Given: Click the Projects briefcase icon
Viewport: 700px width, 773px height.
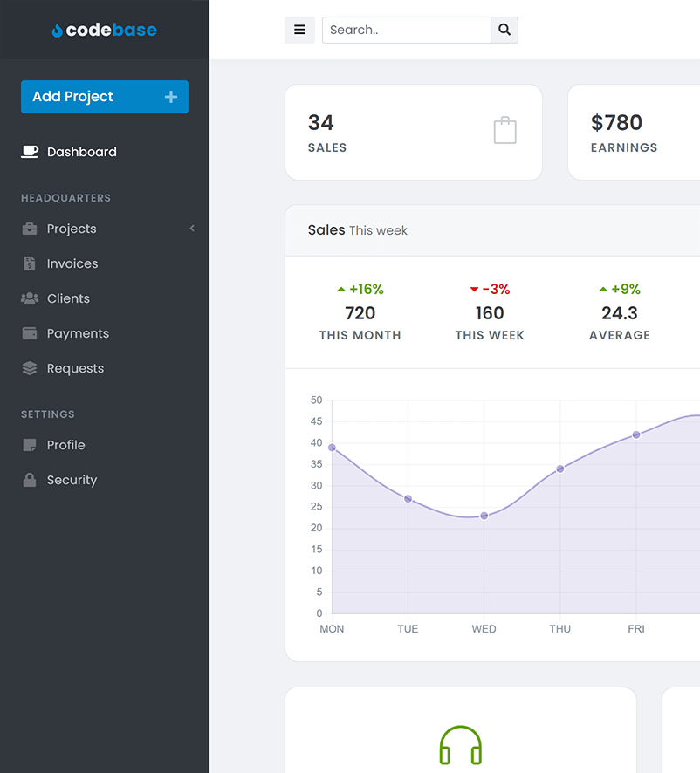Looking at the screenshot, I should point(30,229).
